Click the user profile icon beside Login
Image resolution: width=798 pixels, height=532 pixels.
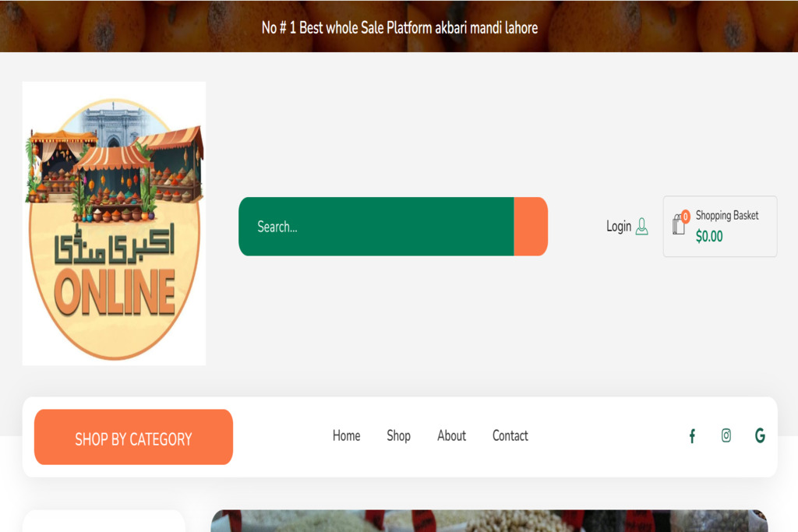click(x=642, y=227)
